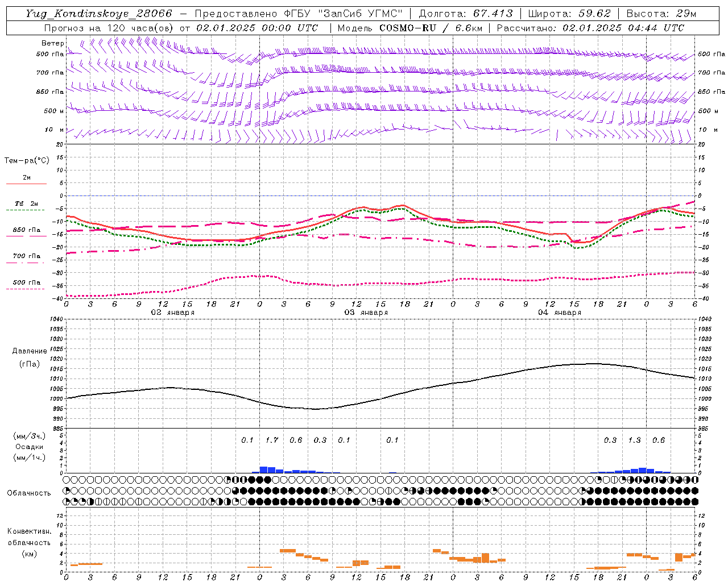Click the Ветер panel label

53,43
